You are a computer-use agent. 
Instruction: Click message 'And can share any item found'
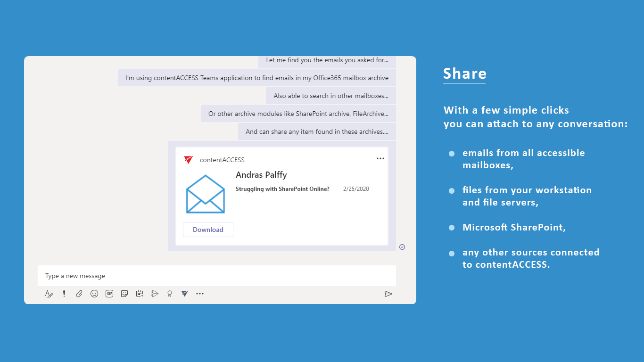[317, 132]
